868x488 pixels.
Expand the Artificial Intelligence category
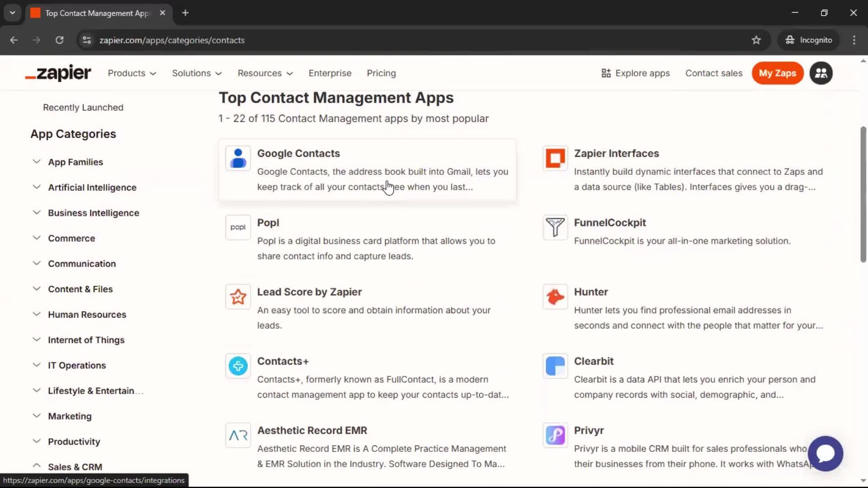(85, 187)
